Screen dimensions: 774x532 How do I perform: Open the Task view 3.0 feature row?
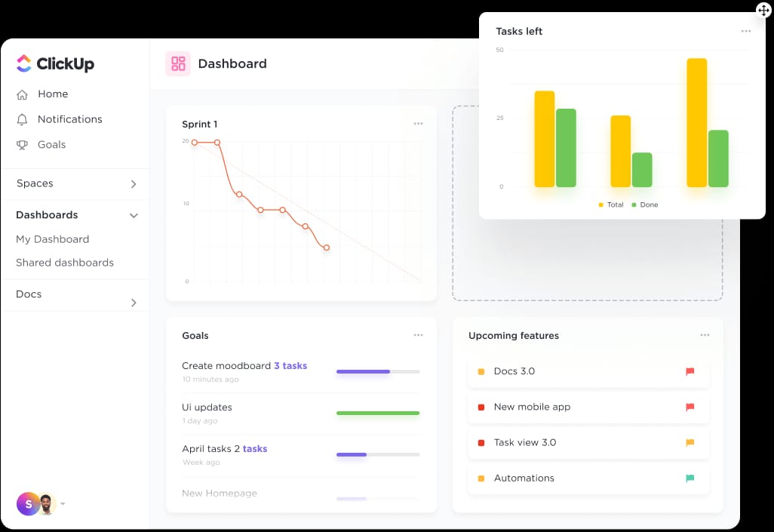pos(588,443)
